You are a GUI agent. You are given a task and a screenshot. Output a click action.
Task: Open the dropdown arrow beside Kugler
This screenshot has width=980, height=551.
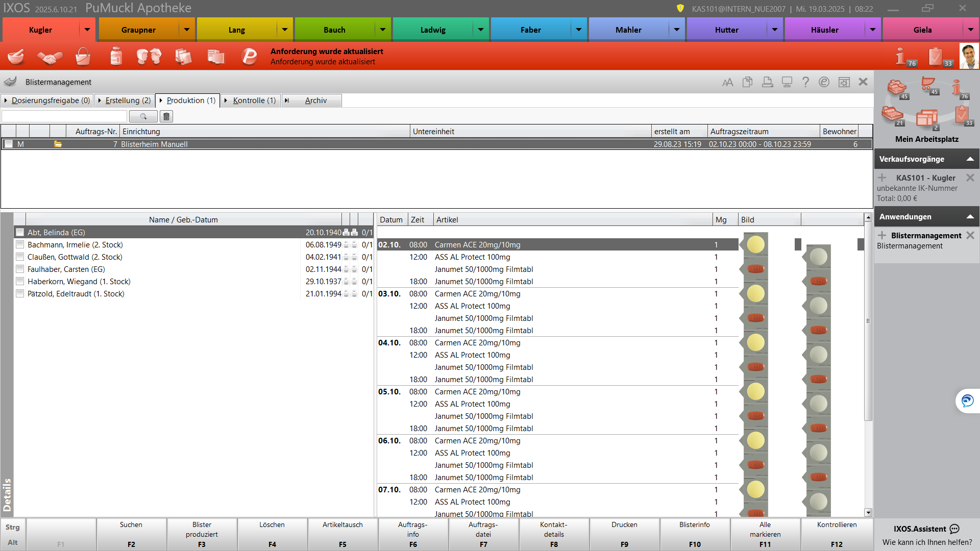87,30
